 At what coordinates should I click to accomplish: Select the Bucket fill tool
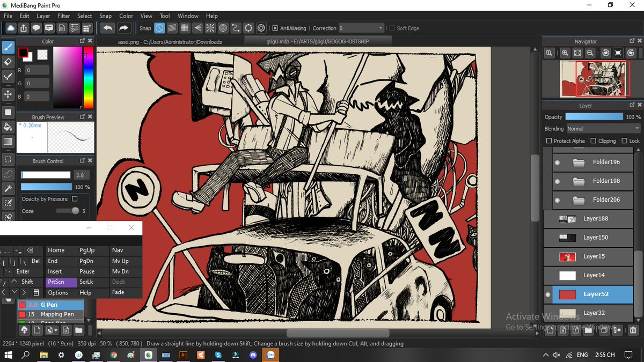[8, 127]
